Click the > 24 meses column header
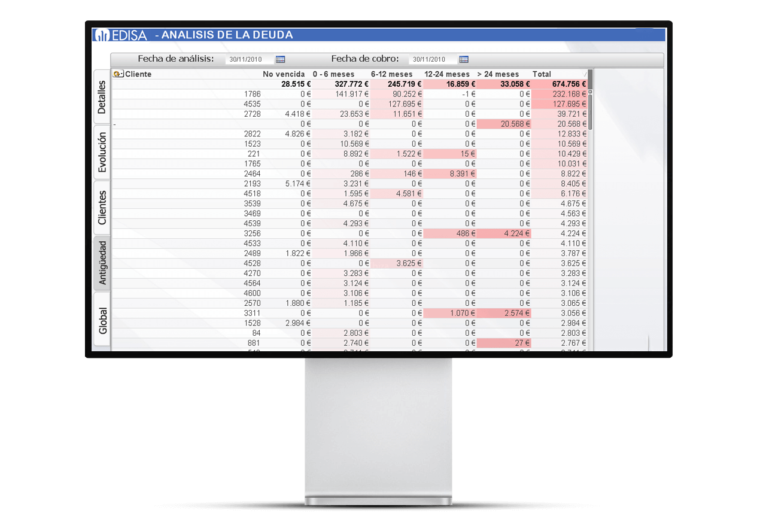This screenshot has width=763, height=532. (x=498, y=74)
